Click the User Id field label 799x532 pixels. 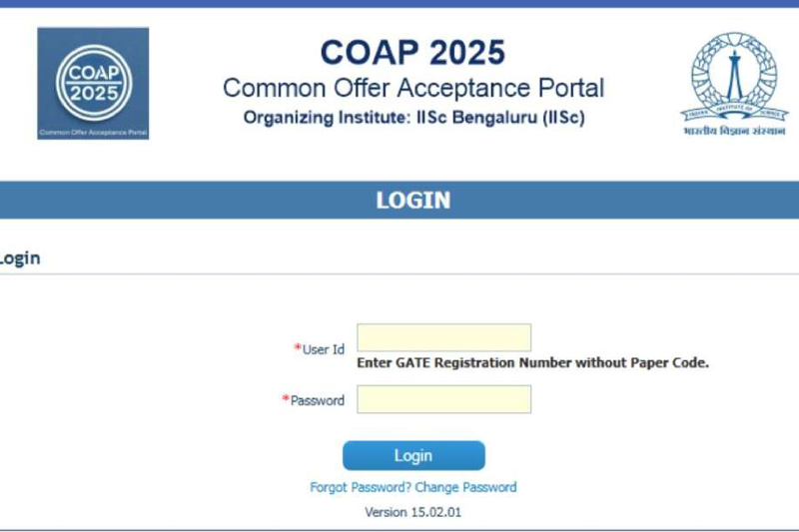click(324, 349)
